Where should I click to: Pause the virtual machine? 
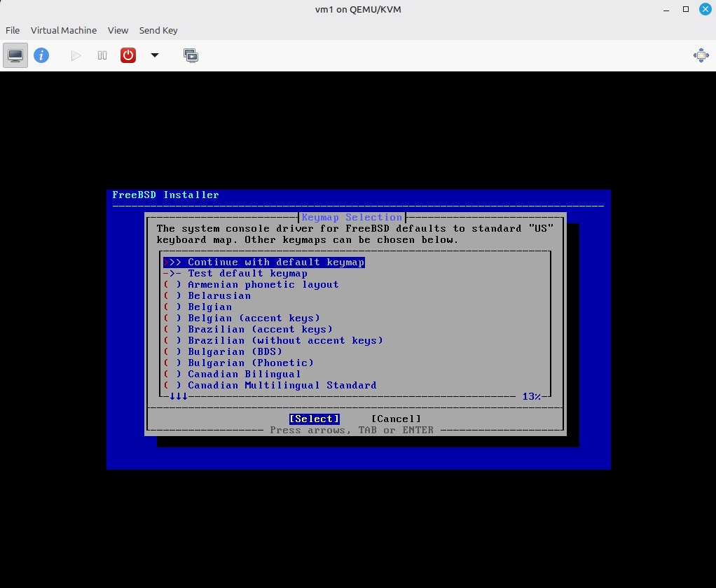click(102, 55)
